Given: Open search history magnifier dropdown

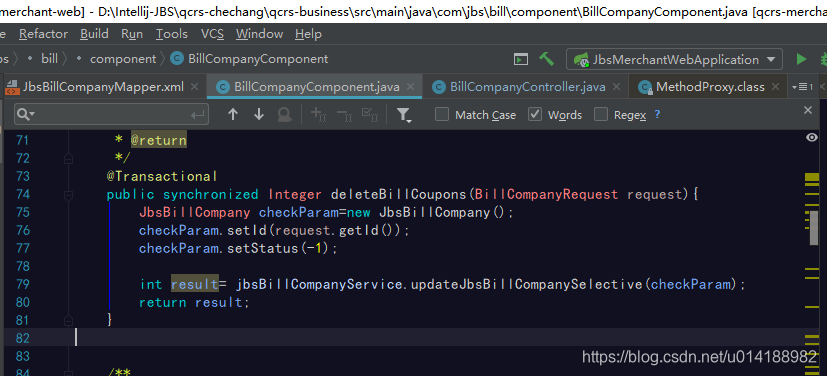Looking at the screenshot, I should (26, 114).
